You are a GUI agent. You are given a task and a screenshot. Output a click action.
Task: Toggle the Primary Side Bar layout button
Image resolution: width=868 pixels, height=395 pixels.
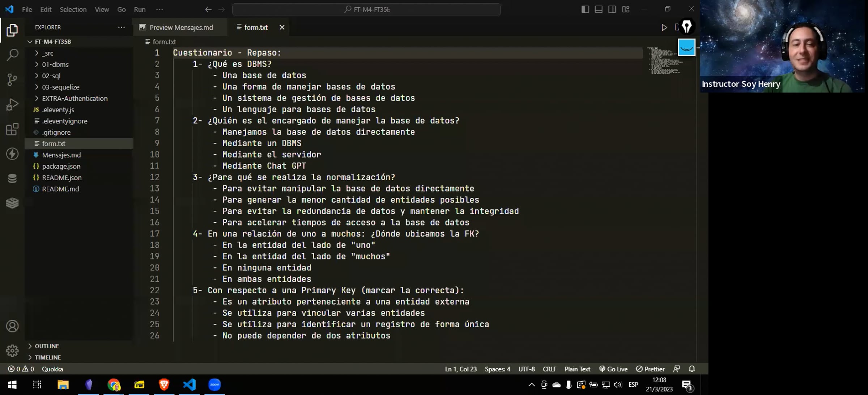(x=585, y=9)
